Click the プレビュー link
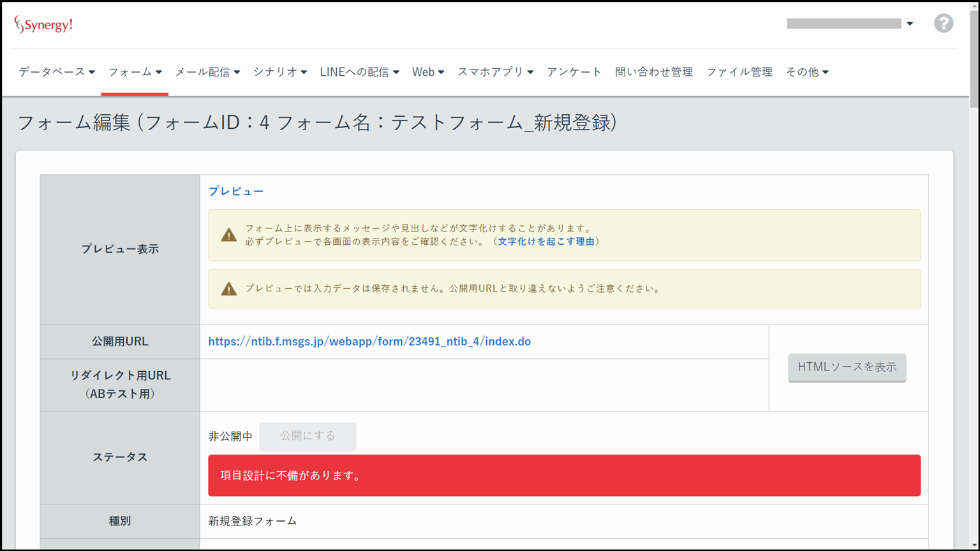 point(236,191)
